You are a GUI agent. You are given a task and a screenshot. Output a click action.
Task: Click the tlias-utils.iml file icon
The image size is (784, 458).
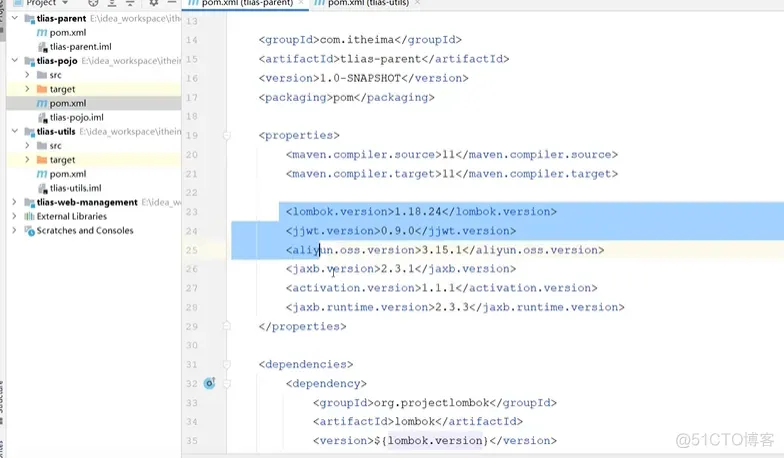tap(42, 188)
